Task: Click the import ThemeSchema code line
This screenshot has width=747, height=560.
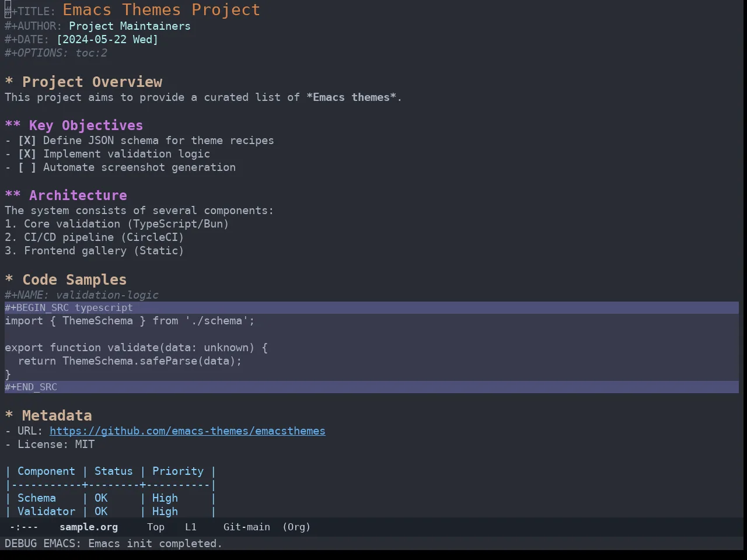Action: click(x=130, y=321)
